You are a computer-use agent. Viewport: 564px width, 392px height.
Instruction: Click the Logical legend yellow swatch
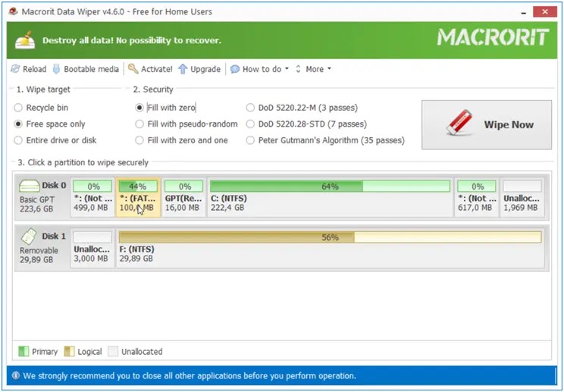point(69,351)
